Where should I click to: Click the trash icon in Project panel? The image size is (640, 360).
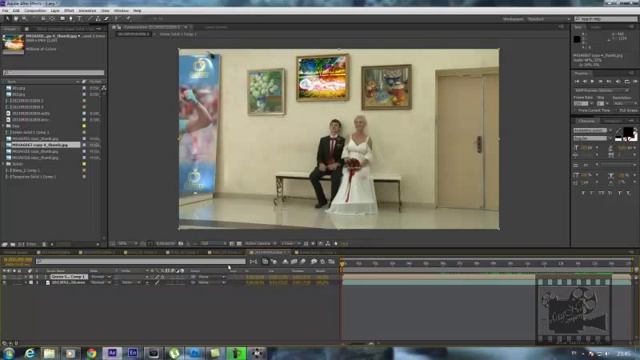(x=44, y=244)
